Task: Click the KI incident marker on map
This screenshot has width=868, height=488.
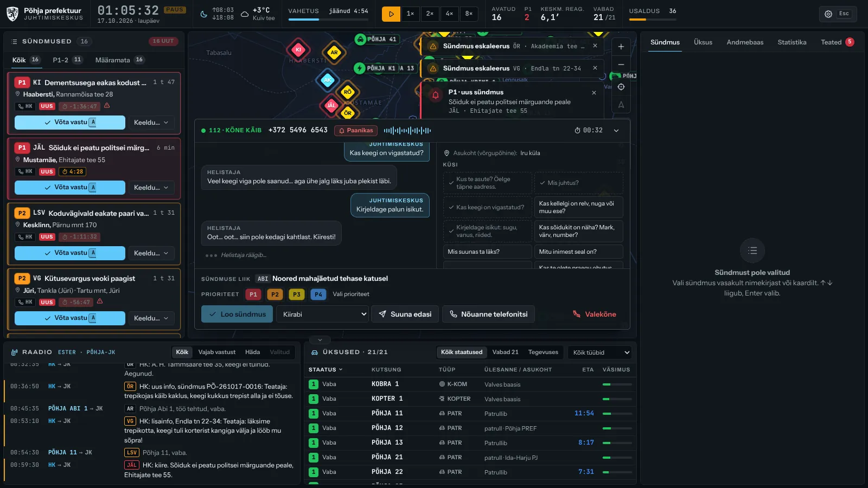Action: coord(298,50)
